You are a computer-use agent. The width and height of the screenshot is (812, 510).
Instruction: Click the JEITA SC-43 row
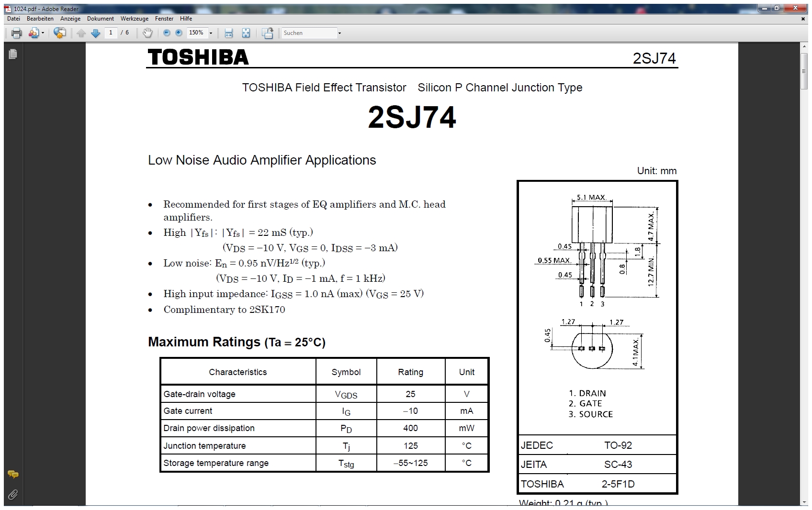click(x=597, y=464)
